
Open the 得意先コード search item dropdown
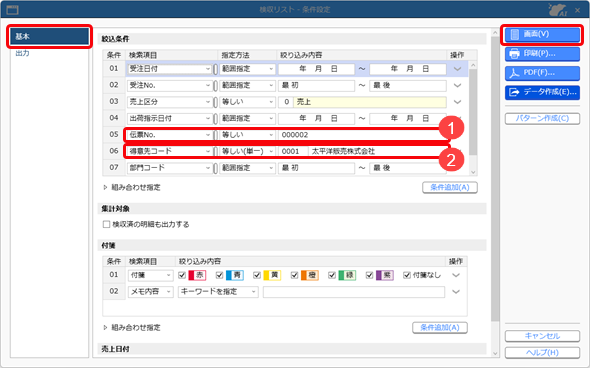(x=169, y=151)
